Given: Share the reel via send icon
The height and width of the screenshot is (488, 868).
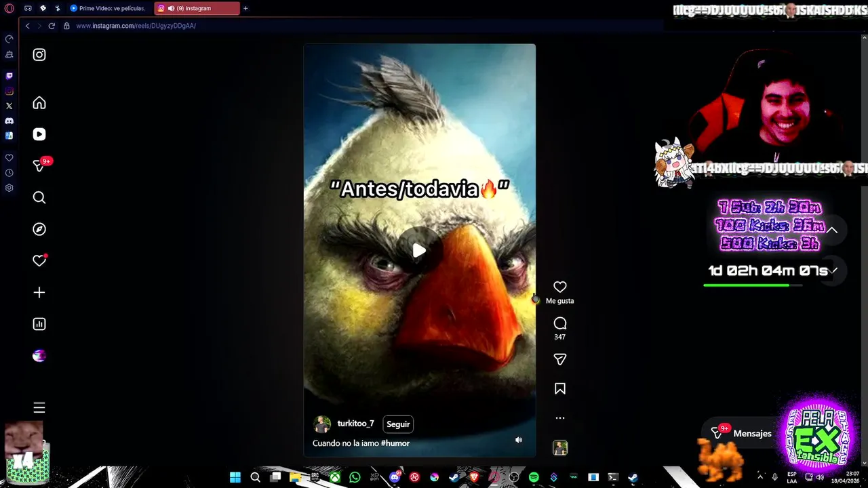Looking at the screenshot, I should point(560,359).
